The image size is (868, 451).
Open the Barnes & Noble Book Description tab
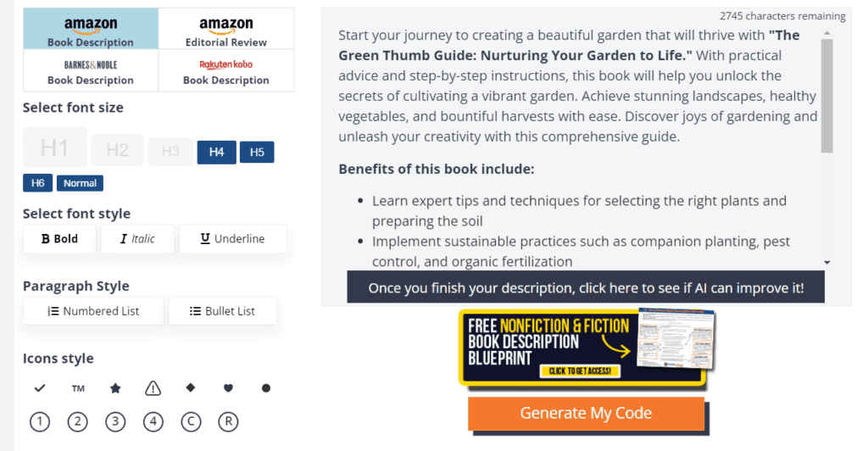click(x=91, y=71)
